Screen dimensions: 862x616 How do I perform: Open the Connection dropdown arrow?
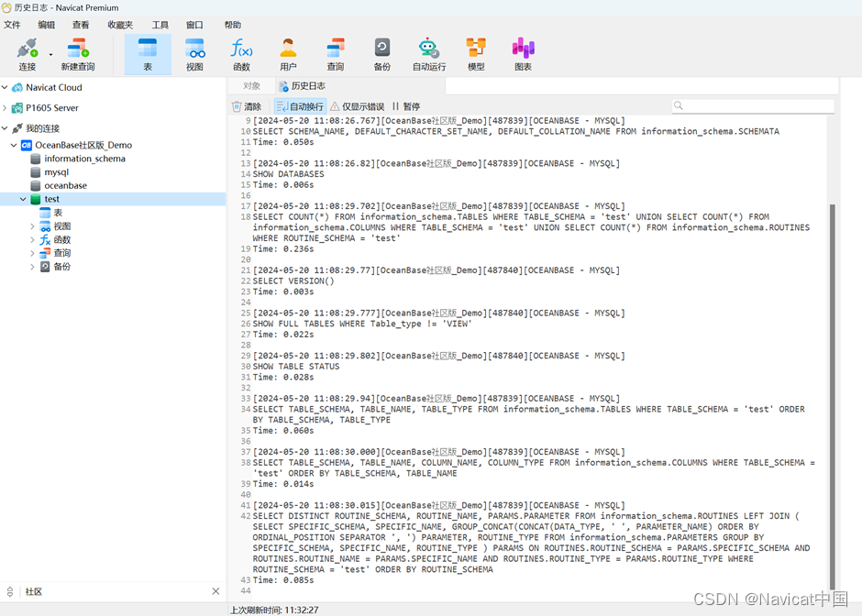[x=50, y=54]
